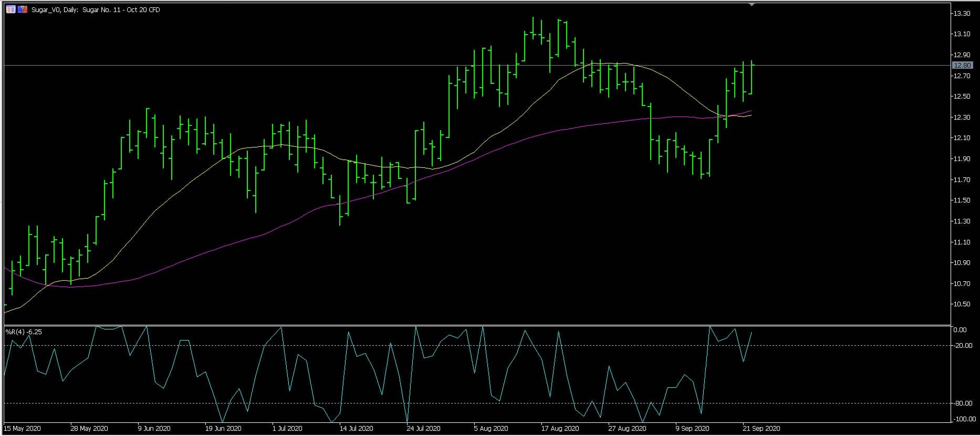Viewport: 980px width, 436px height.
Task: Click the 5 Aug 2020 date label
Action: pos(491,429)
